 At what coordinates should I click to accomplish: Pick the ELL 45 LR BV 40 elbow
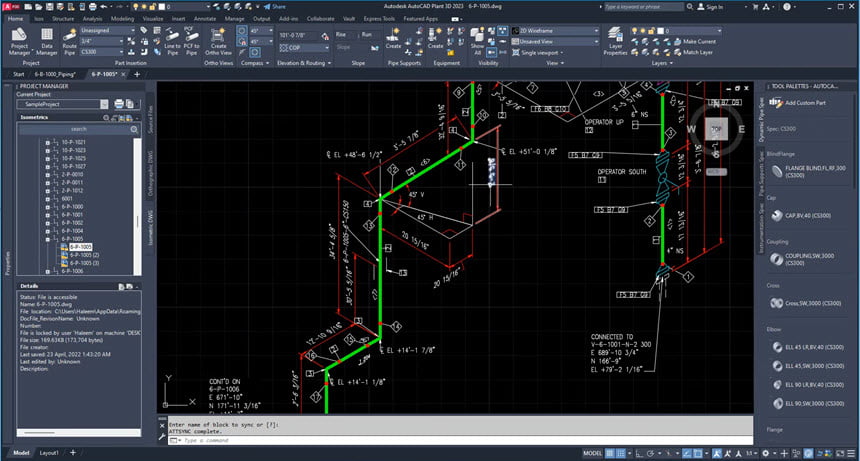(808, 347)
